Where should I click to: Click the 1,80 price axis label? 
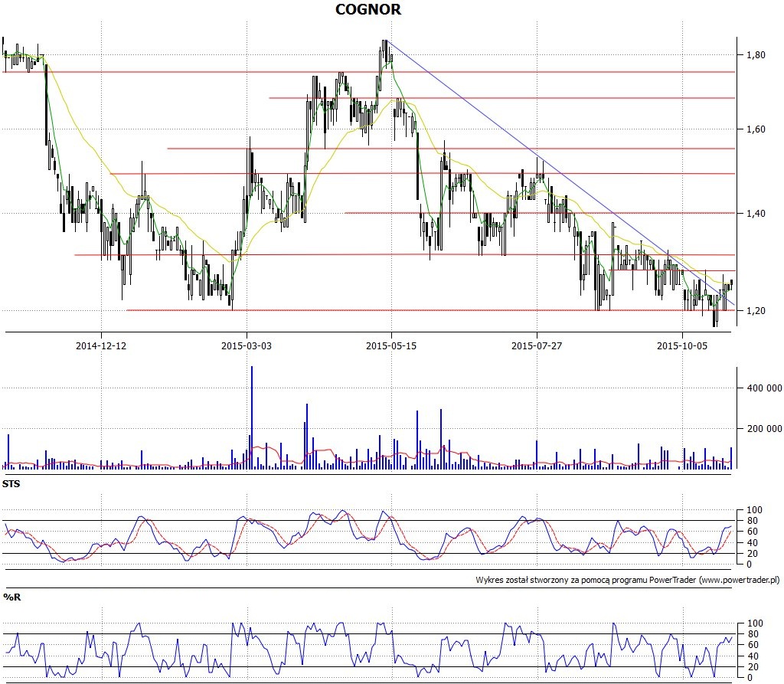point(756,55)
